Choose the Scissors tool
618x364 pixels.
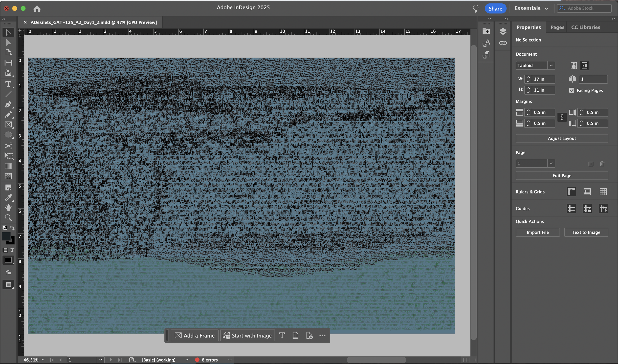(8, 146)
